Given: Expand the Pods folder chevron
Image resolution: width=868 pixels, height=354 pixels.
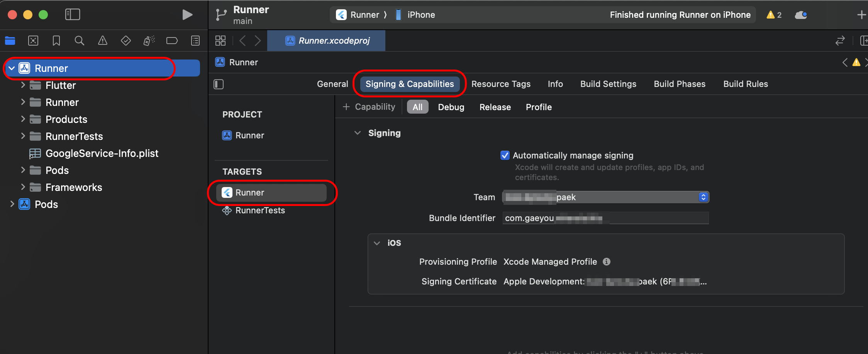Looking at the screenshot, I should pos(23,170).
